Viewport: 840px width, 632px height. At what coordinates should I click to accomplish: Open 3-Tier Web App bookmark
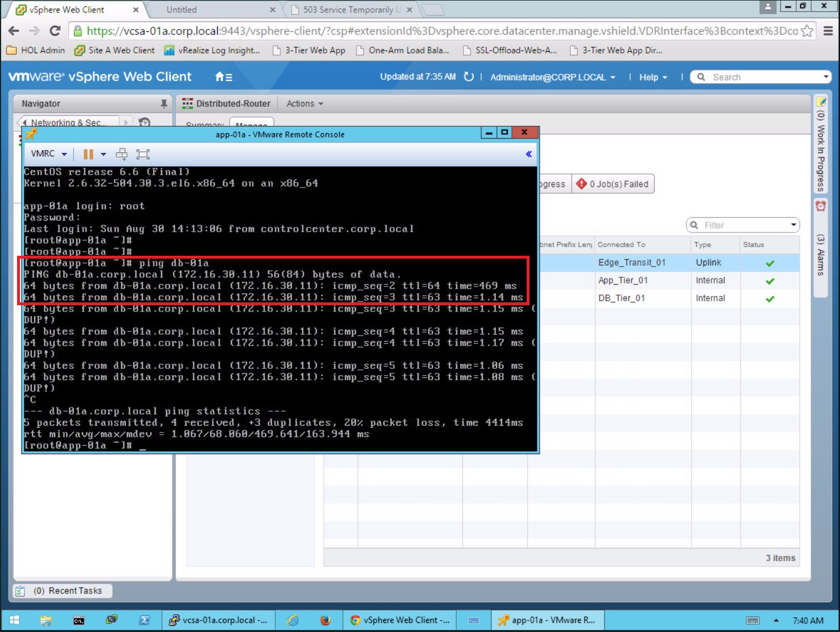click(309, 50)
